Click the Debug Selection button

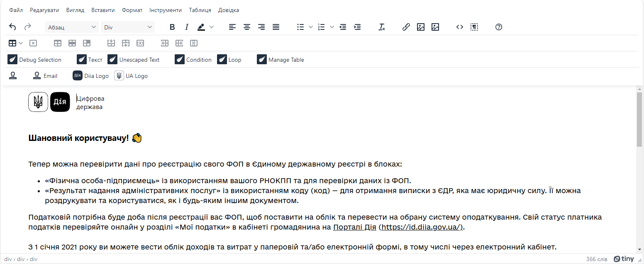pos(34,60)
